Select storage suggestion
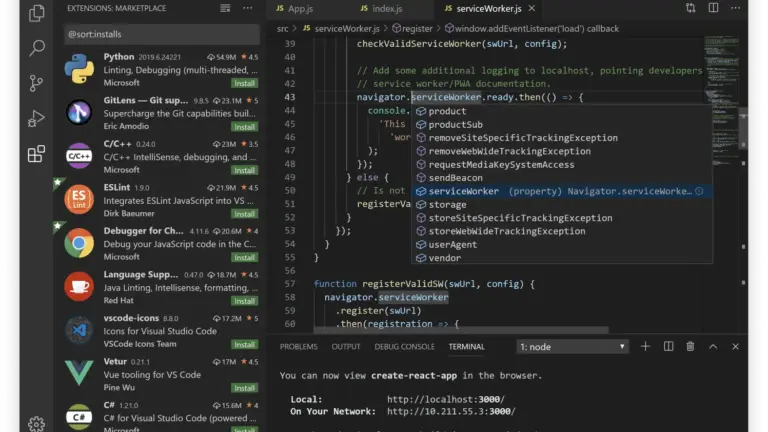This screenshot has width=768, height=432. [x=562, y=205]
